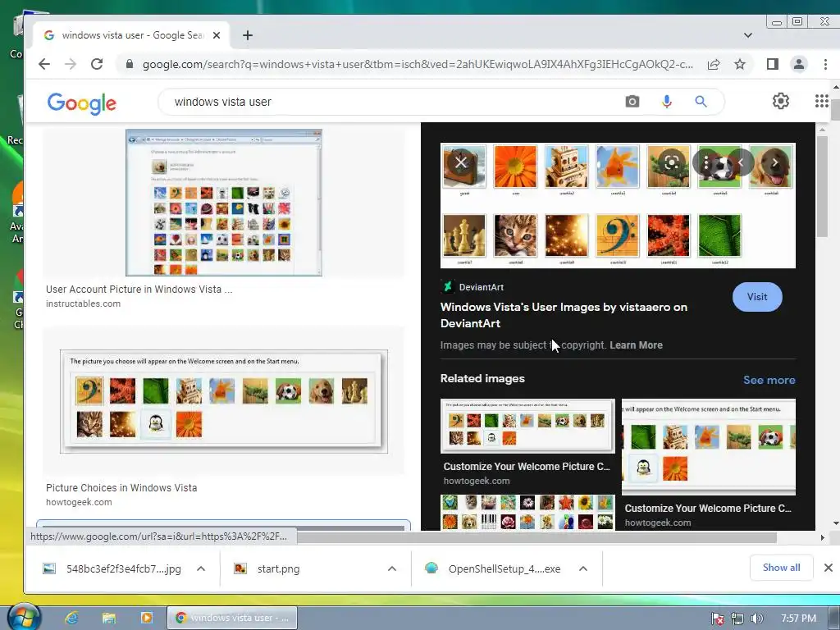Expand options for the jpg download
This screenshot has height=630, width=840.
click(201, 568)
